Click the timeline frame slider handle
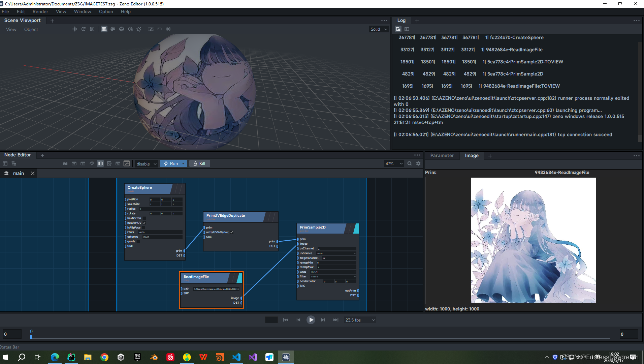 [31, 336]
